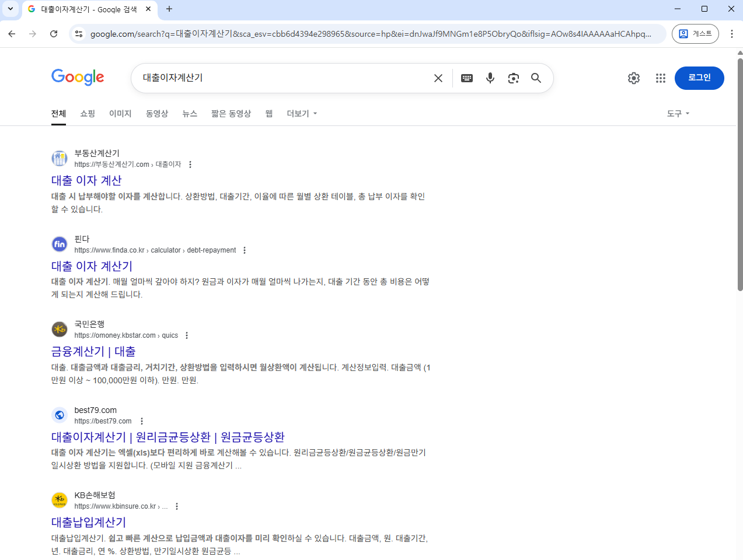
Task: Open the 금융계산기 | 대출 link
Action: coord(93,352)
